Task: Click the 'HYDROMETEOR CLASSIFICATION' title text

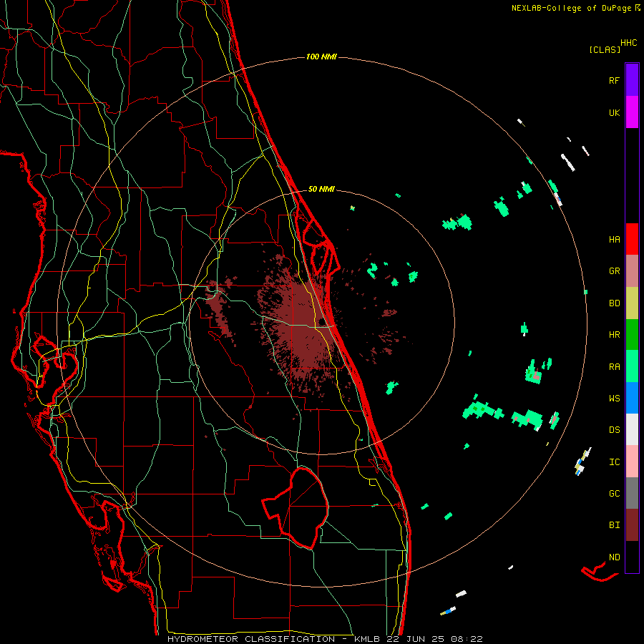Action: (x=250, y=639)
